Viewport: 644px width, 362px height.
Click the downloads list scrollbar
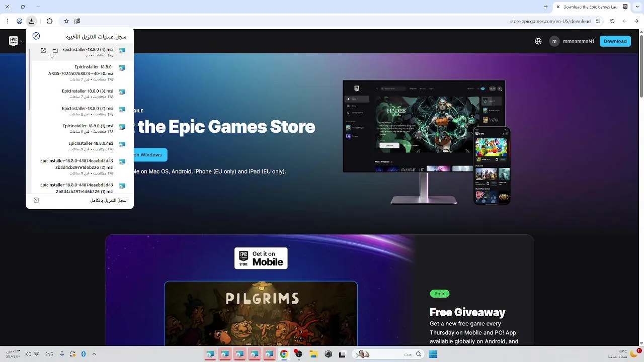(29, 79)
